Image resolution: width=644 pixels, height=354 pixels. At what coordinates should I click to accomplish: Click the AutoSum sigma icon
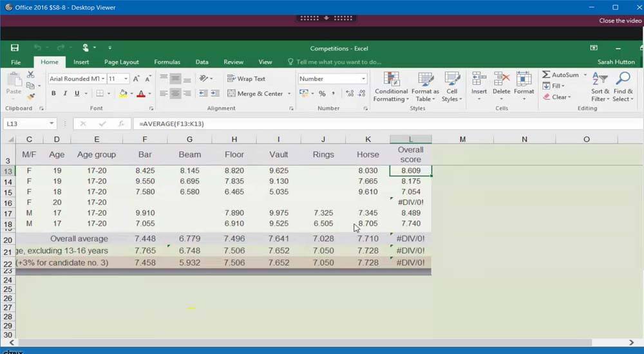[546, 75]
